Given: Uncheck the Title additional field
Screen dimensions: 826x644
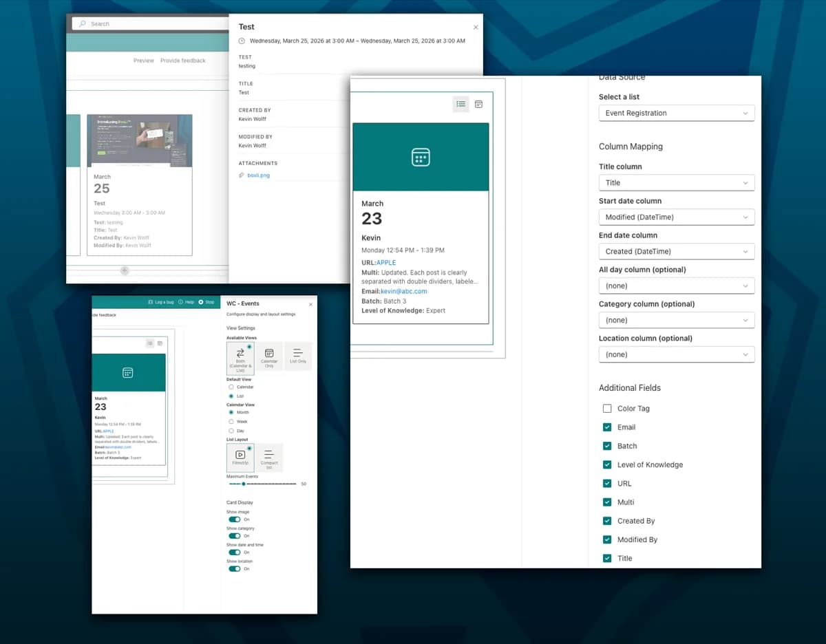Looking at the screenshot, I should coord(607,559).
